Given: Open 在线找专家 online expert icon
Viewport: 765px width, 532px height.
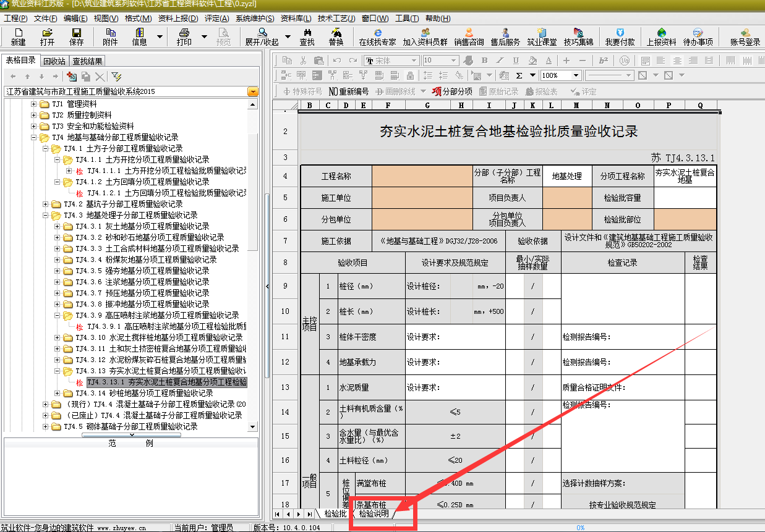Looking at the screenshot, I should [377, 37].
